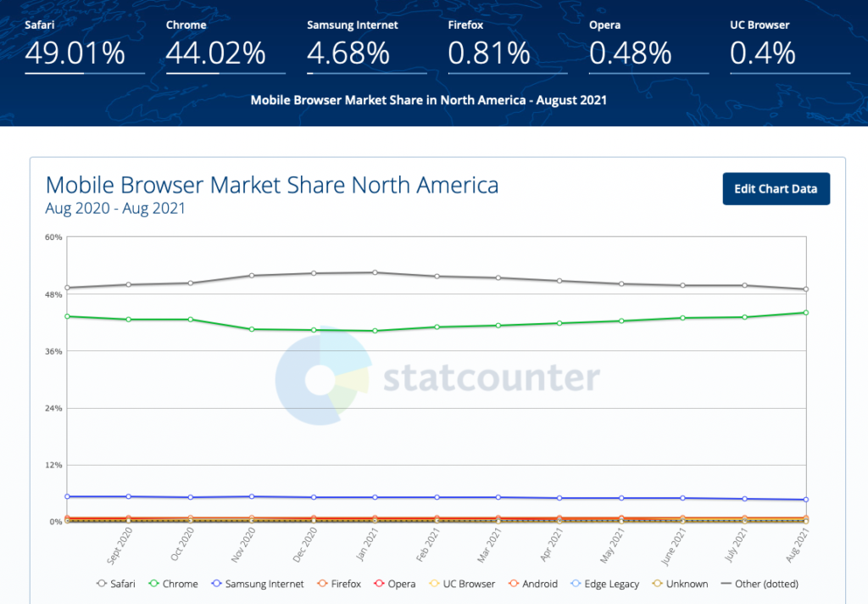Click the Safari data point at Jan 2021
This screenshot has height=604, width=868.
coord(376,272)
